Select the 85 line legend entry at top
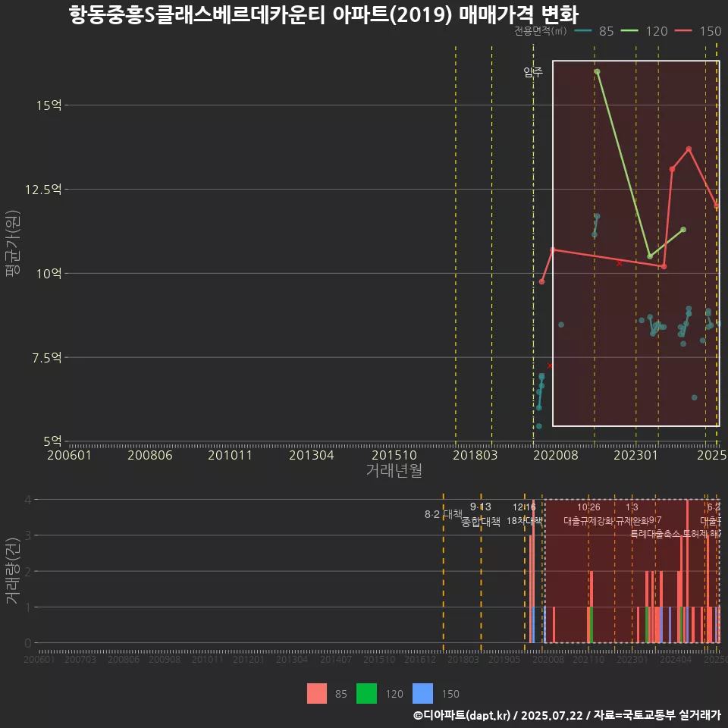 coord(594,31)
